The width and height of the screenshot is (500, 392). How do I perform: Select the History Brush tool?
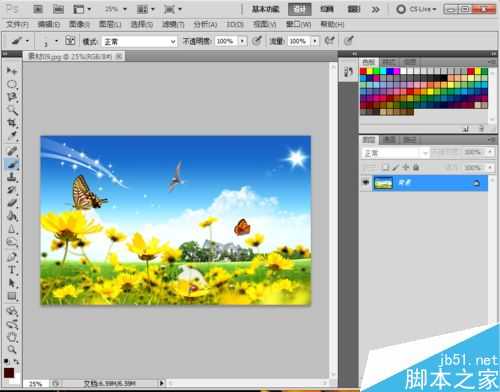point(12,190)
